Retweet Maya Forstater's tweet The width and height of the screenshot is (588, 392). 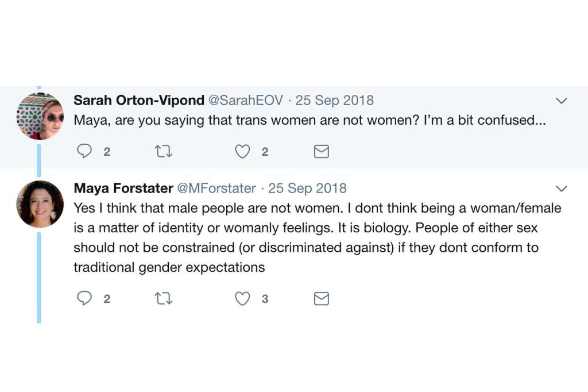pyautogui.click(x=164, y=298)
